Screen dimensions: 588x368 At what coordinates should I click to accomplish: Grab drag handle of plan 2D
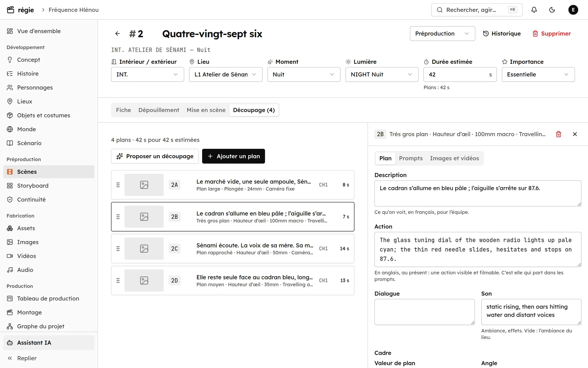pos(118,281)
